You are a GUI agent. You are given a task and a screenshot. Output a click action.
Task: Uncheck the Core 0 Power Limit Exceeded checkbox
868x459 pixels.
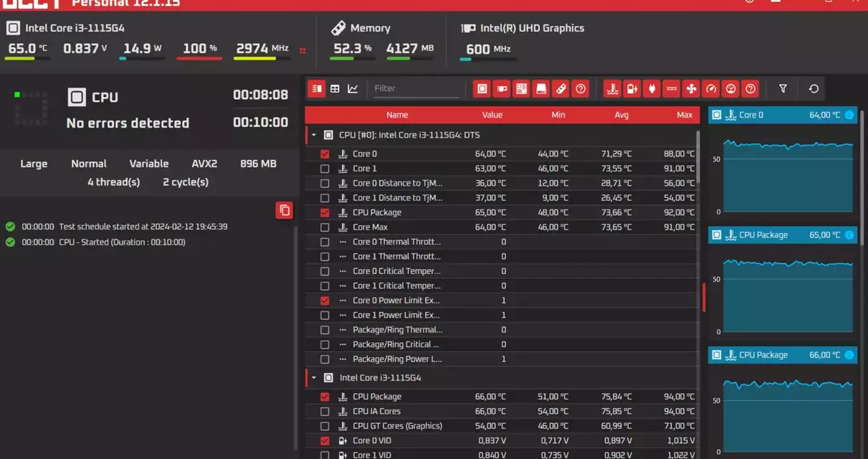325,301
